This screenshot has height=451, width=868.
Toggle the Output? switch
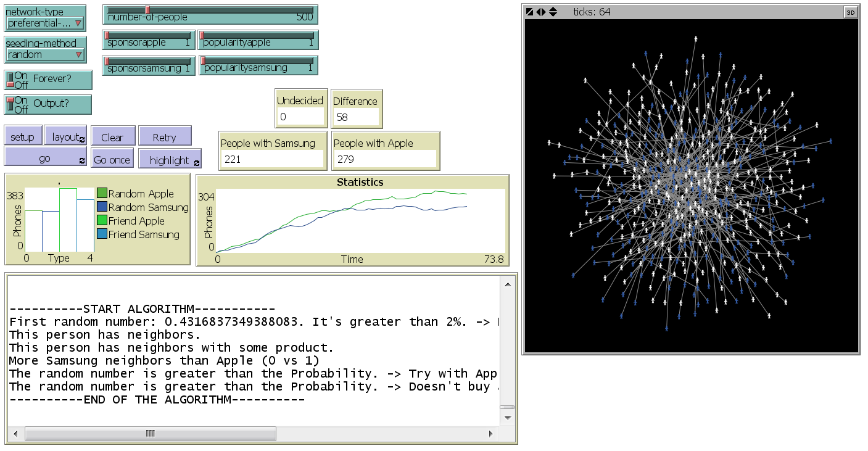click(10, 105)
